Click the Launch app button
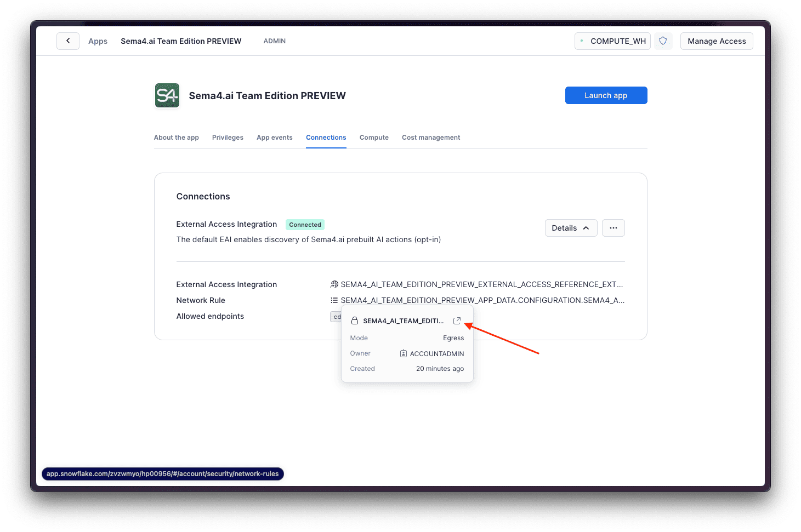 coord(606,95)
